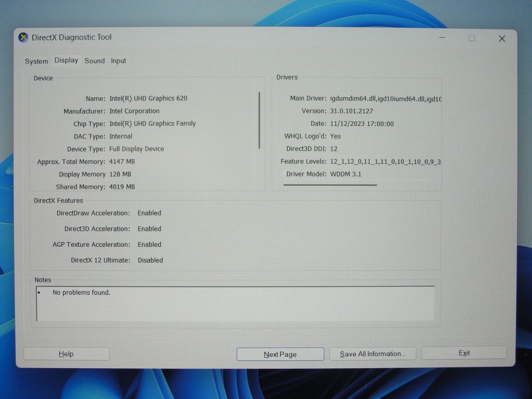This screenshot has width=532, height=399.
Task: Click the Drivers panel horizontal scrollbar
Action: [330, 185]
